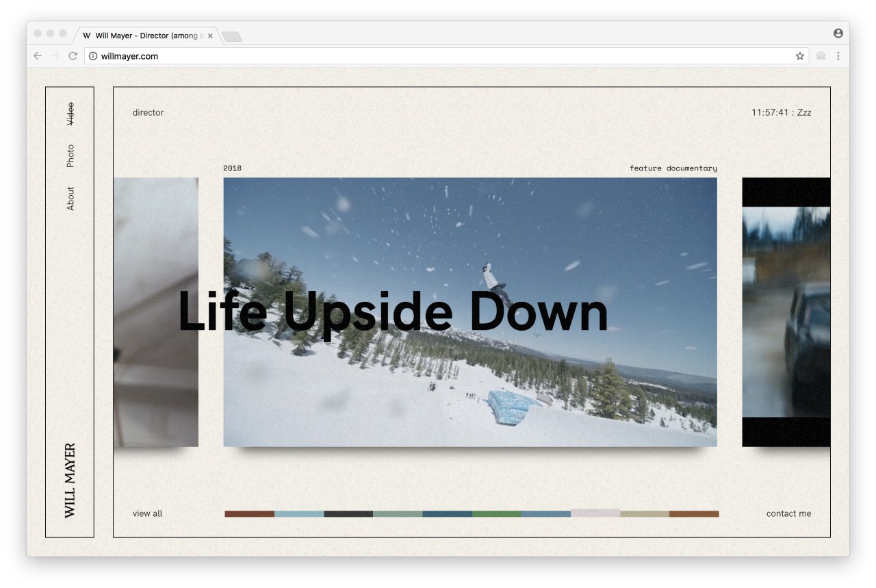Select the pale pinkish-gray color swatch
This screenshot has width=876, height=588.
pyautogui.click(x=595, y=513)
